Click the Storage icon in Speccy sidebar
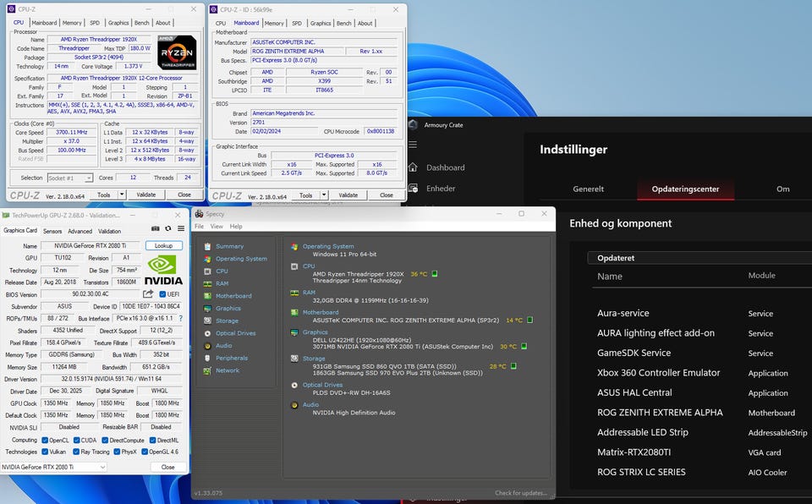 [207, 320]
